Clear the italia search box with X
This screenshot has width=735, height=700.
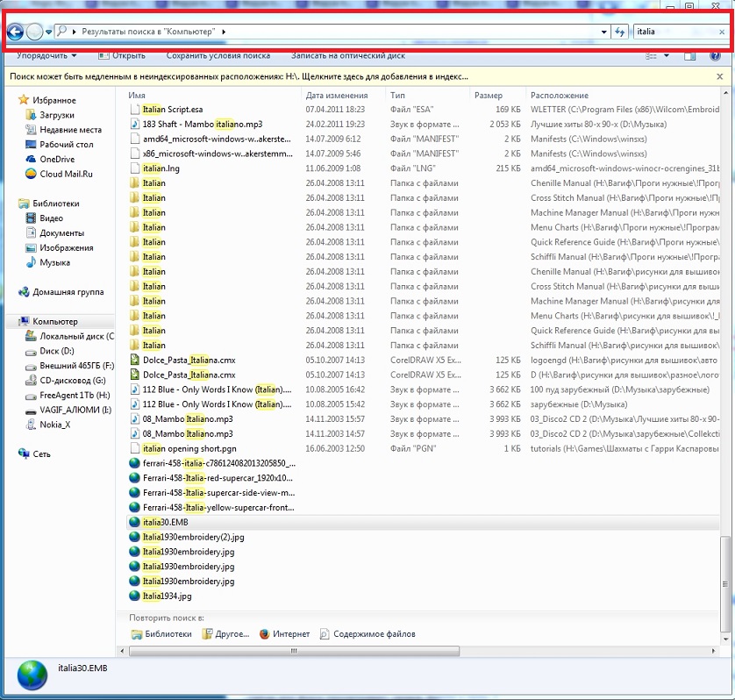coord(721,32)
